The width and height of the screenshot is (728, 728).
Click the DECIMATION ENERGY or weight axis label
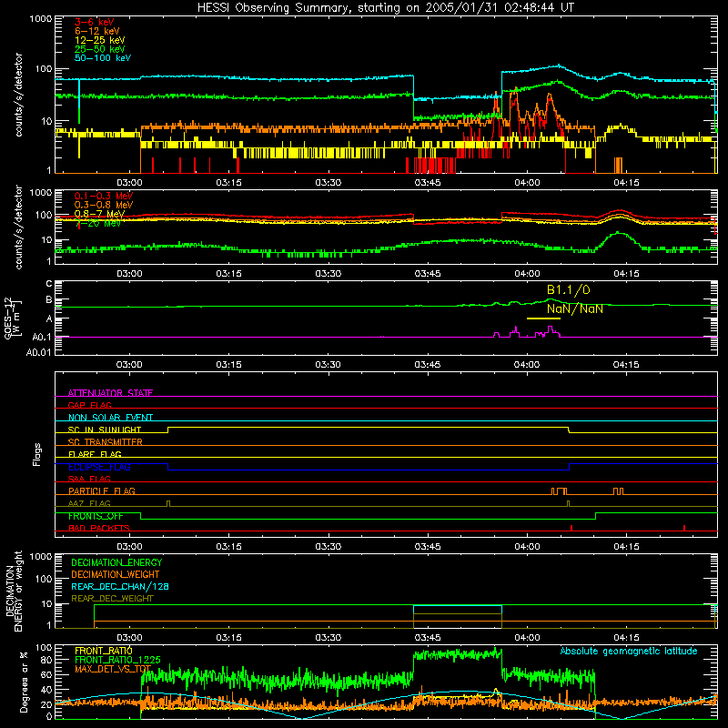14,591
